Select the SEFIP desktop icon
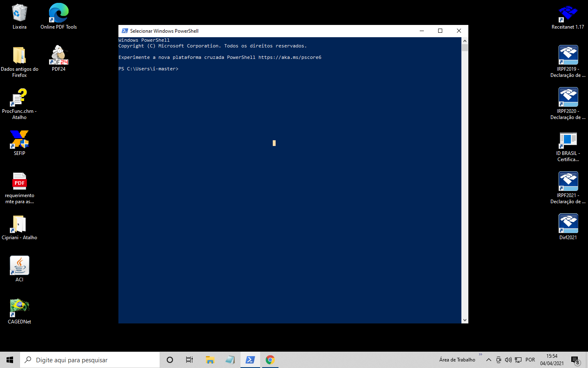The height and width of the screenshot is (368, 588). pos(19,143)
